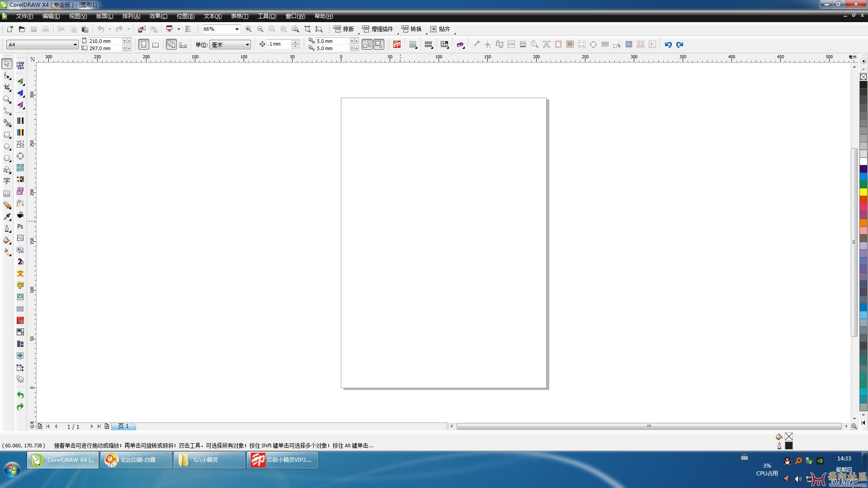
Task: Toggle apply layout to current page only
Action: coord(183,44)
